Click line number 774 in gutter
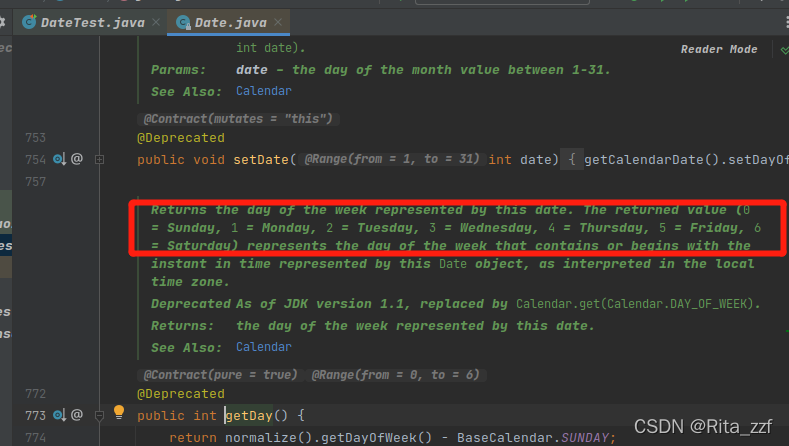 [35, 437]
